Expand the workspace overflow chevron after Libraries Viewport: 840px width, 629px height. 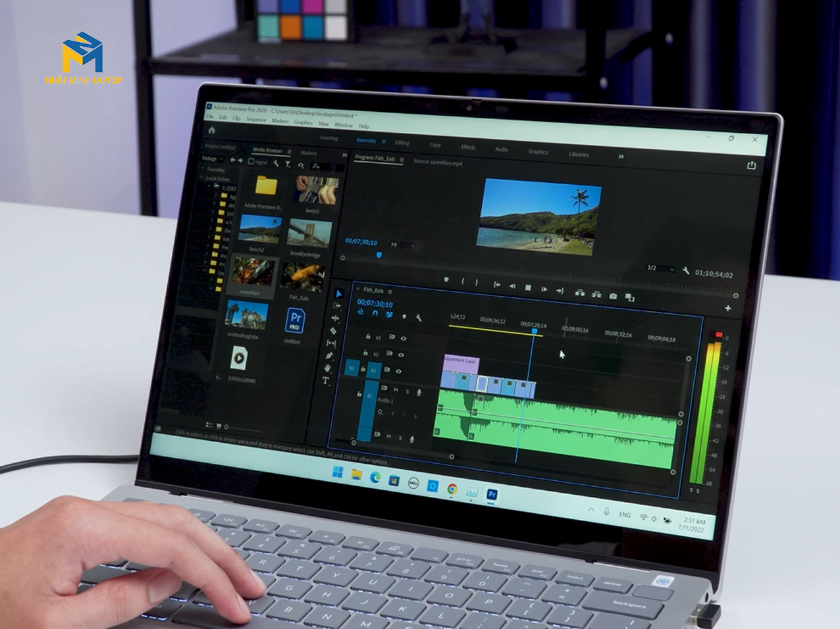(x=621, y=157)
